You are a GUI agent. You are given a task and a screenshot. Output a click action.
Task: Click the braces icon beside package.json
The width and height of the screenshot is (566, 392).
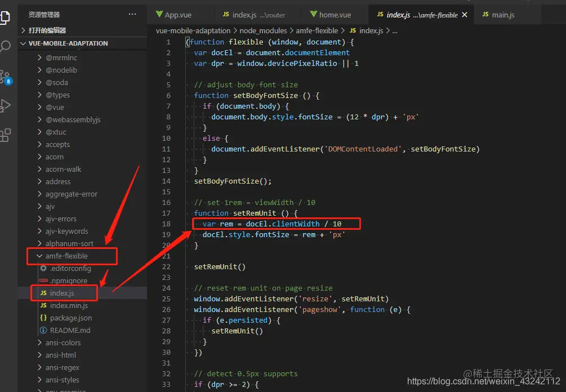[43, 318]
